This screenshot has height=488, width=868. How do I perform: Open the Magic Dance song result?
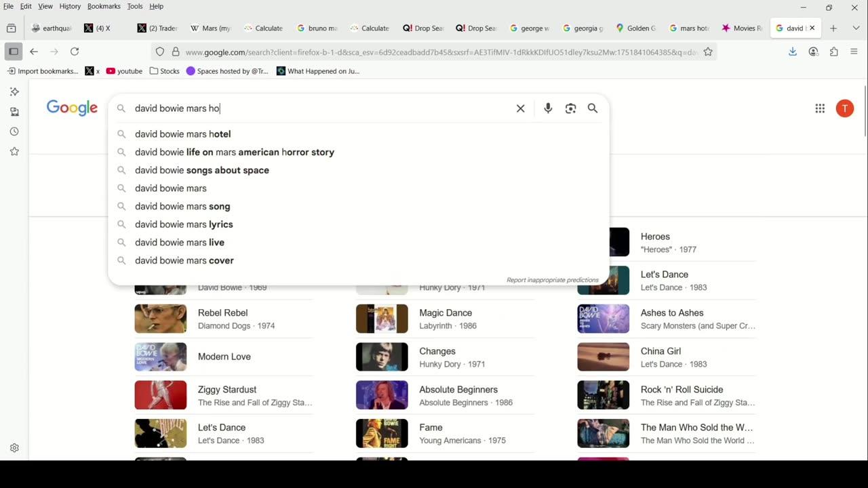tap(445, 319)
